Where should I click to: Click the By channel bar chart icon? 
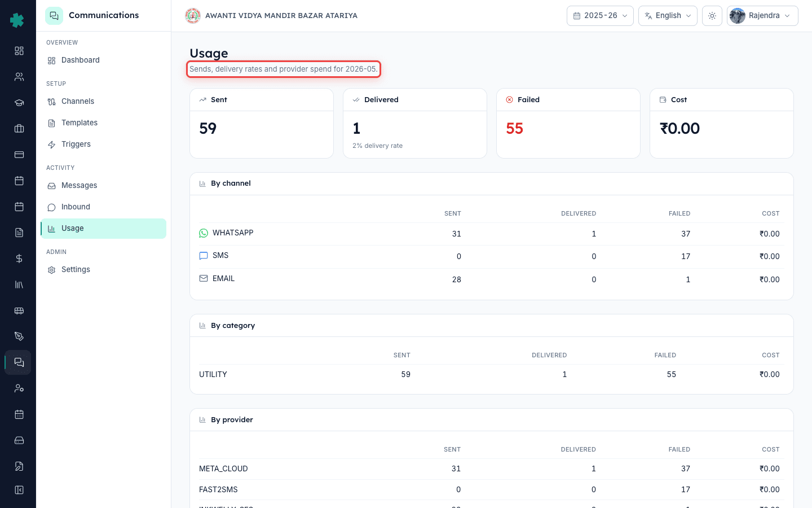[203, 183]
